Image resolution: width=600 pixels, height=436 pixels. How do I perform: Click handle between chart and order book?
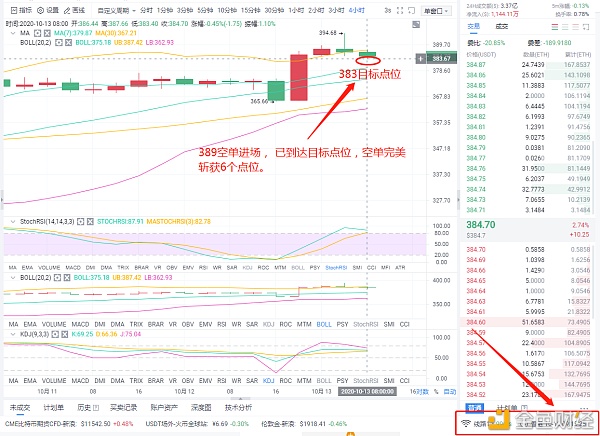pyautogui.click(x=458, y=200)
